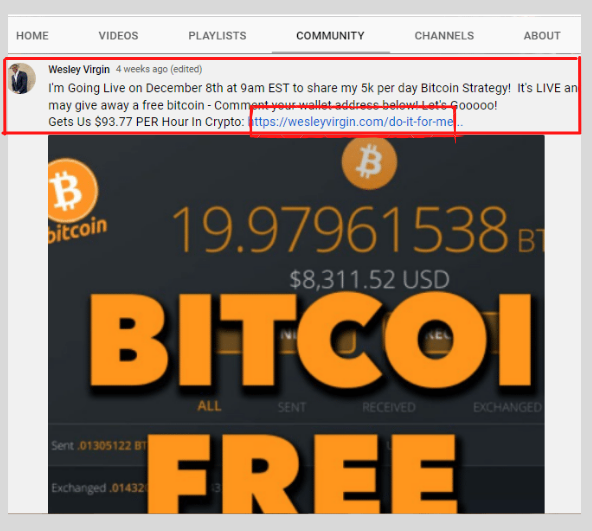Switch to the VIDEOS tab
592x531 pixels.
118,36
